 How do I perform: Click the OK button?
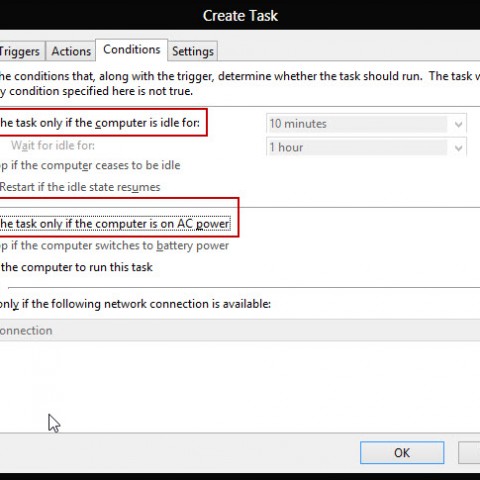tap(402, 453)
